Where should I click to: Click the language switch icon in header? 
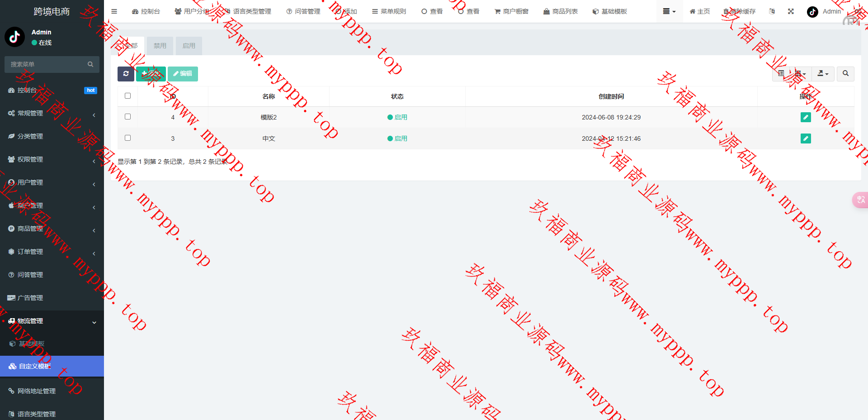(772, 11)
